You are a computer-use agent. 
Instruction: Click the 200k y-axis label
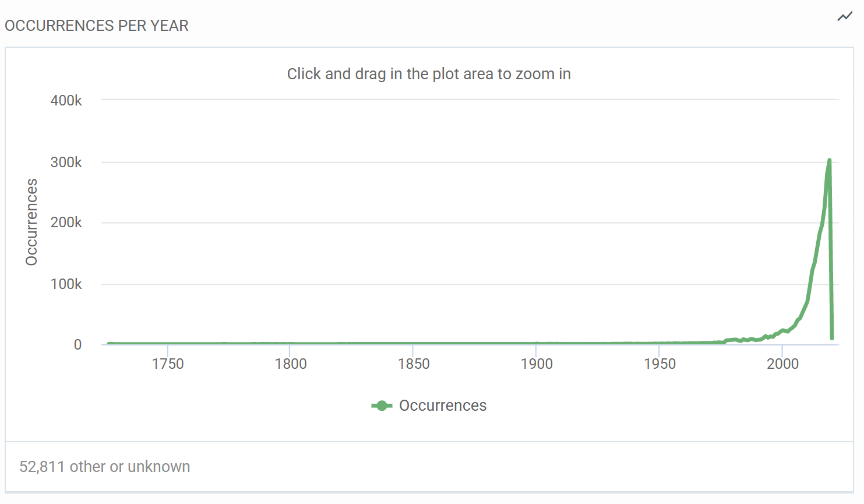point(66,223)
